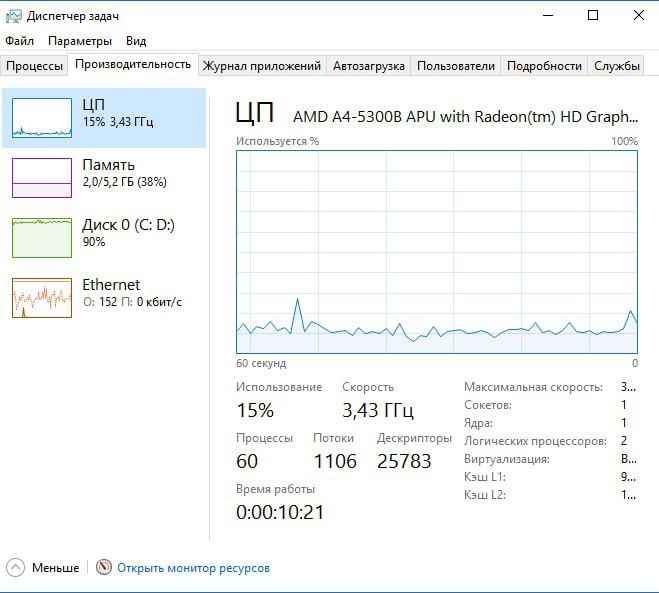Select the Ethernet mini graph thumbnail
Image resolution: width=659 pixels, height=593 pixels.
[42, 298]
